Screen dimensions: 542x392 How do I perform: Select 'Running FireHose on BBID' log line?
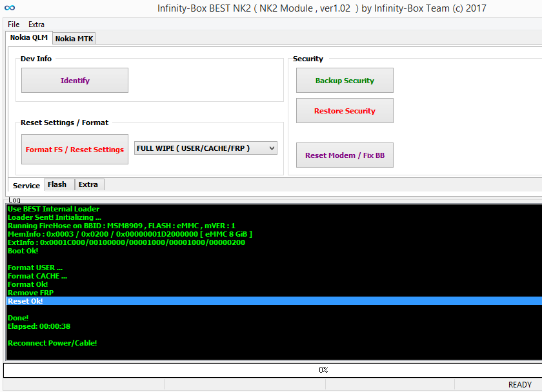coord(121,226)
